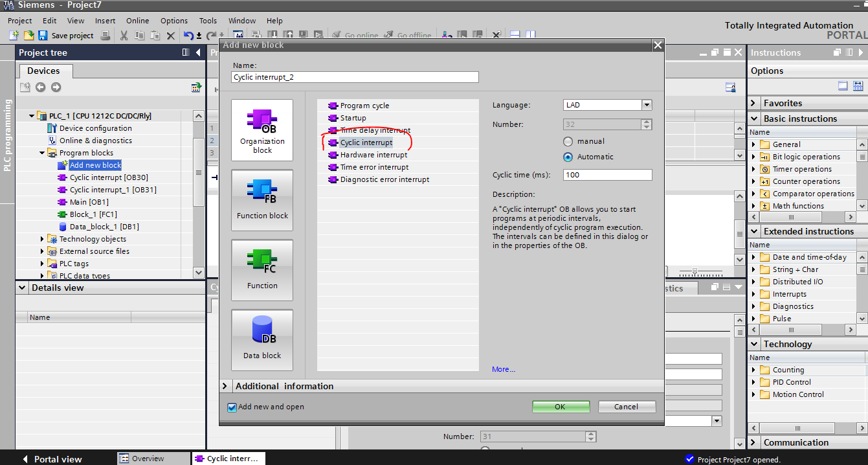Click the new project toolbar icon
The image size is (868, 465).
click(x=14, y=36)
